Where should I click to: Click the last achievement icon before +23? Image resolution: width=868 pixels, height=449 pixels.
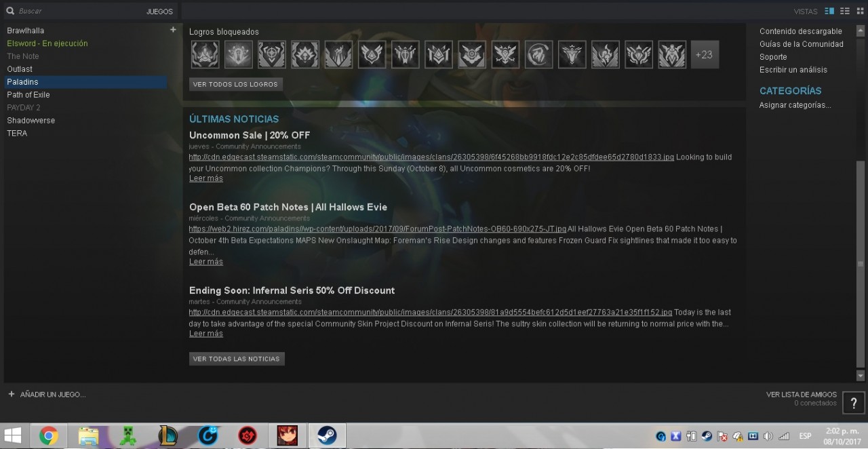[x=671, y=54]
